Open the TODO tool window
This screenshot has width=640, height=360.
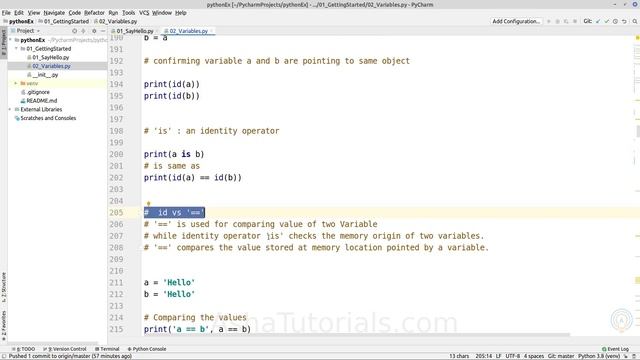[24, 349]
